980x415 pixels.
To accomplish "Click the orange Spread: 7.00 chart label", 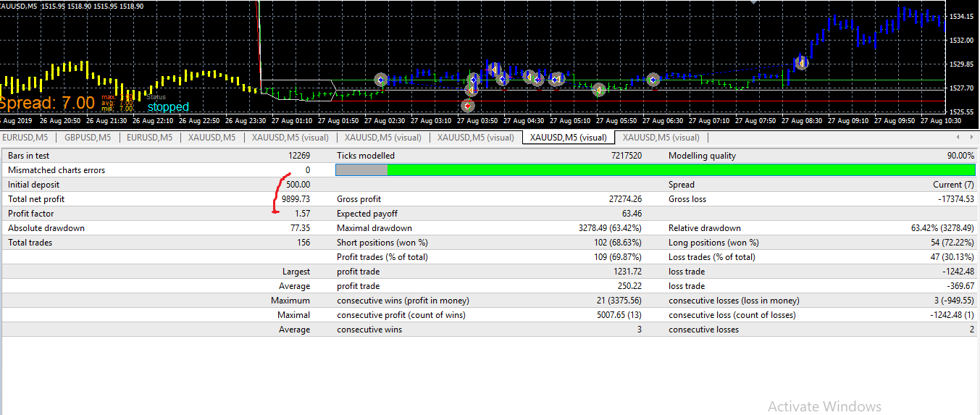I will pos(48,103).
